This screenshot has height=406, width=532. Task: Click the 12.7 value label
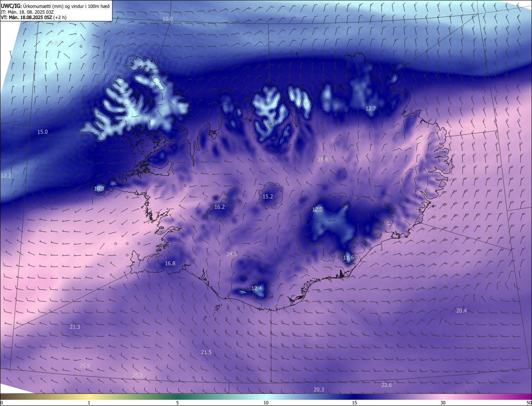(371, 109)
